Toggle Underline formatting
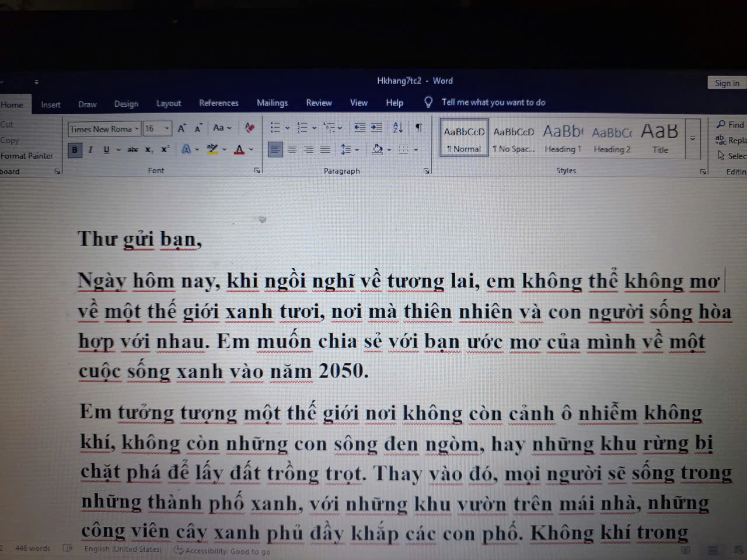The image size is (747, 560). (106, 150)
